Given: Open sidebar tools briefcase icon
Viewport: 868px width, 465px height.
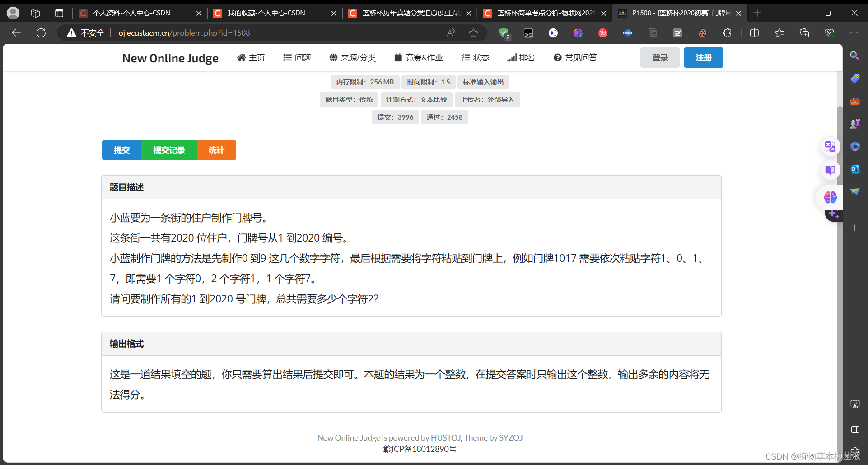Looking at the screenshot, I should click(x=854, y=101).
